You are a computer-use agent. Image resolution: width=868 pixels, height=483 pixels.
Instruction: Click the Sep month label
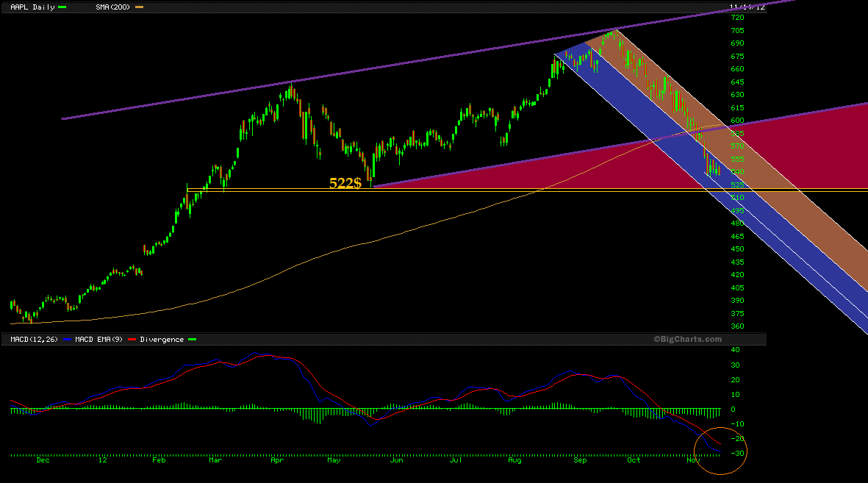click(x=580, y=460)
